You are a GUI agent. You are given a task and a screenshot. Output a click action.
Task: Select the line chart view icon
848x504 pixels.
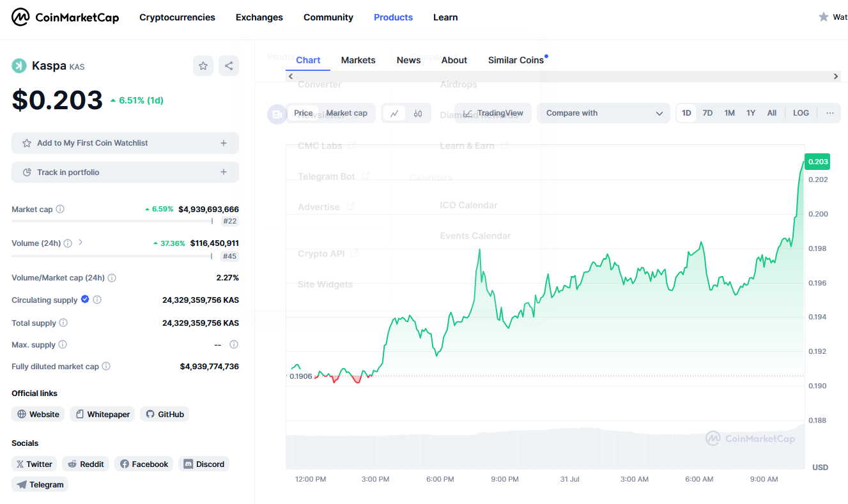click(394, 113)
